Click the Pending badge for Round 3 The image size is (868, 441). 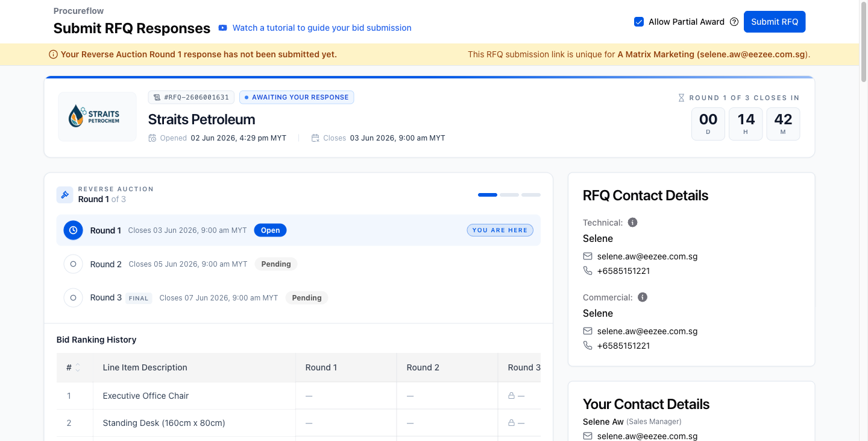tap(307, 297)
